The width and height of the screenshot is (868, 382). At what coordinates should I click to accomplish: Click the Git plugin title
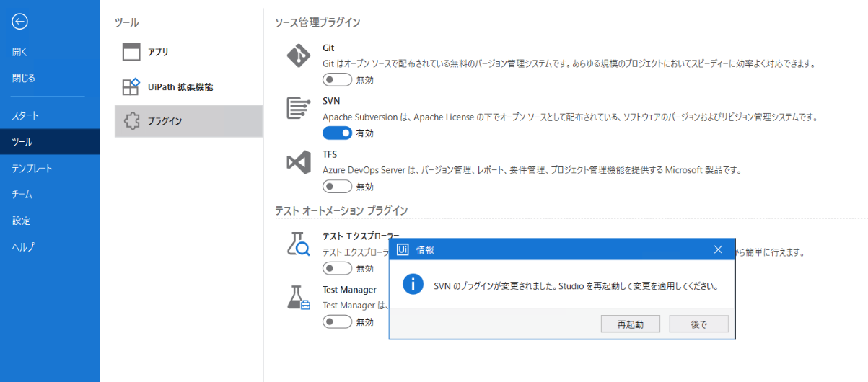point(328,49)
